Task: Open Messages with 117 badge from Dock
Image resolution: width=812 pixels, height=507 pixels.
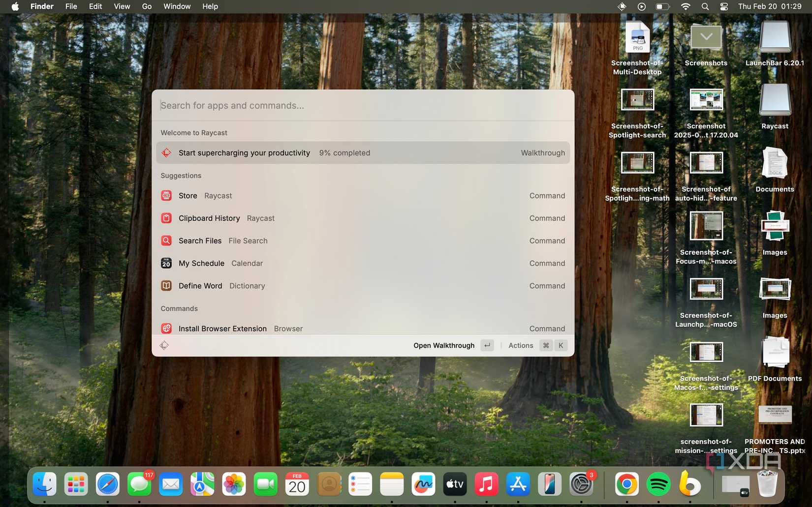Action: click(x=139, y=484)
